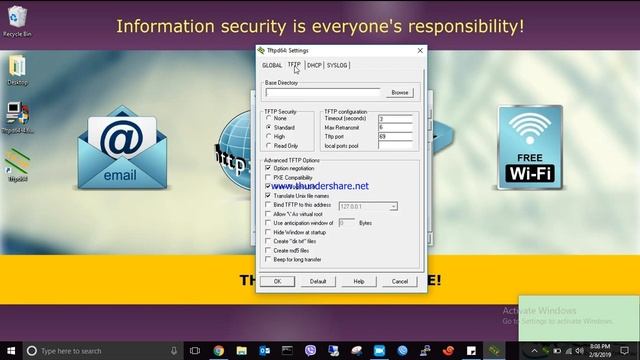Click the microphone icon in search box
The height and width of the screenshot is (360, 640).
(x=174, y=351)
